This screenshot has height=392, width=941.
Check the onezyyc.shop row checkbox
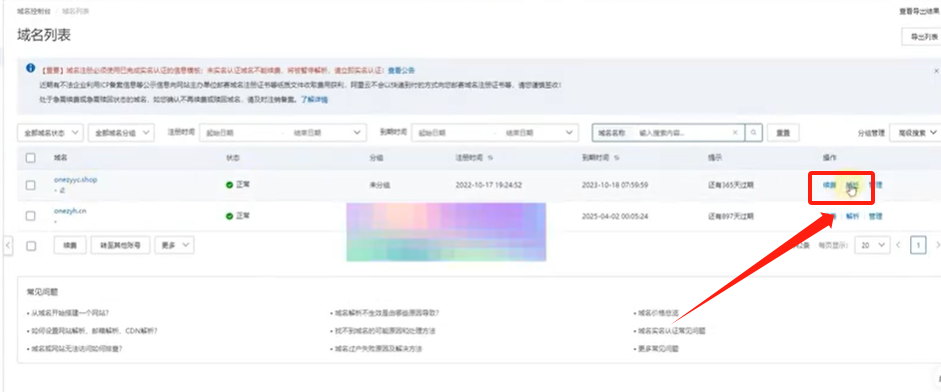(x=31, y=185)
